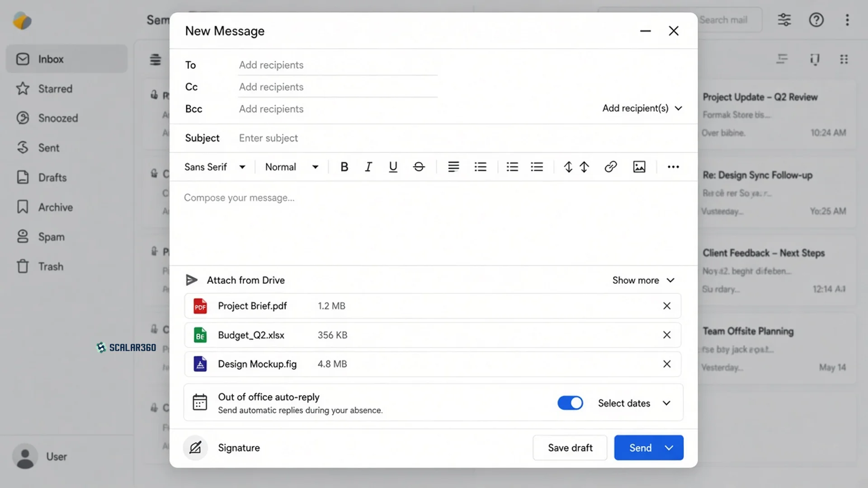
Task: Open the Select dates dropdown
Action: click(x=634, y=403)
